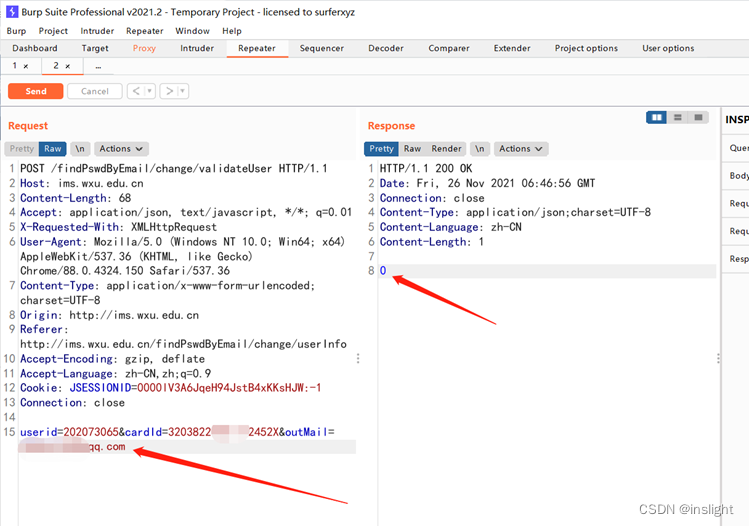The image size is (749, 526).
Task: Open the Repeater menu in menu bar
Action: tap(145, 31)
